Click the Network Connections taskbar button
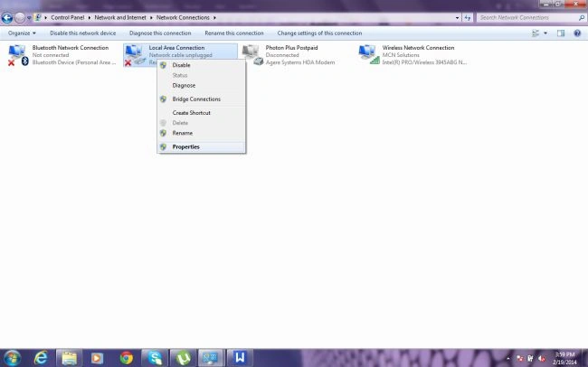The image size is (588, 367). [212, 358]
